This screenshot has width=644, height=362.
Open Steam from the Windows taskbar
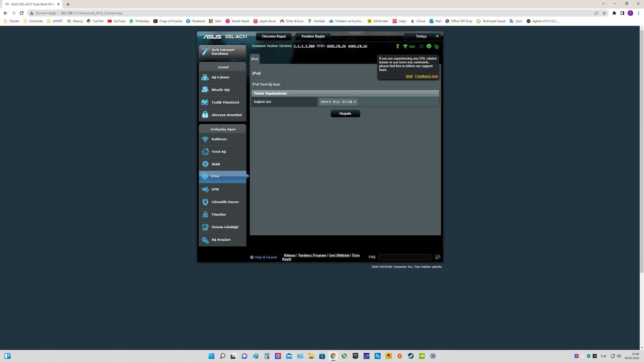(411, 356)
